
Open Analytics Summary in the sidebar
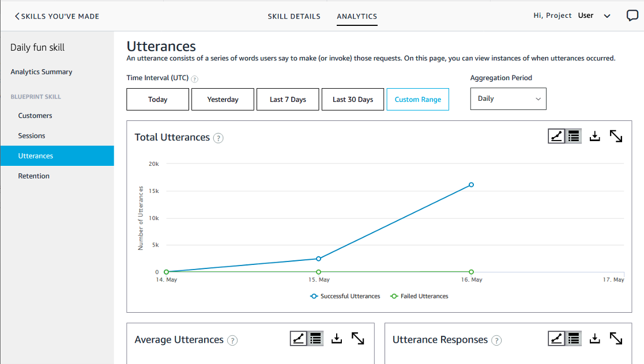click(41, 71)
